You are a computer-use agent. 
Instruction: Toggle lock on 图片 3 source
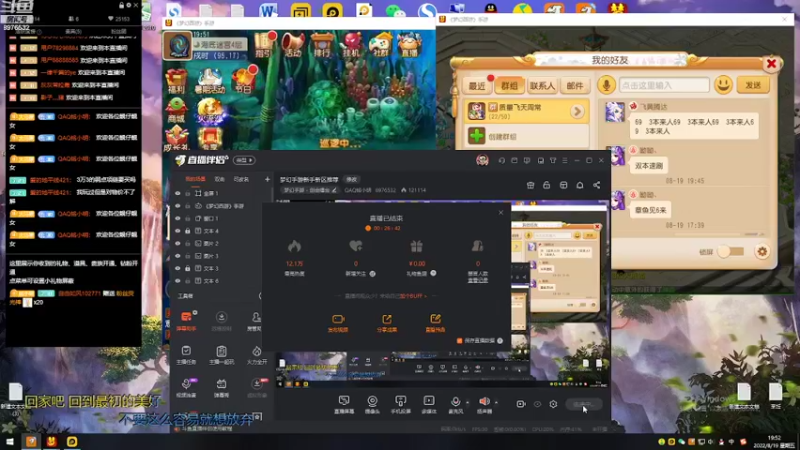coord(188,256)
